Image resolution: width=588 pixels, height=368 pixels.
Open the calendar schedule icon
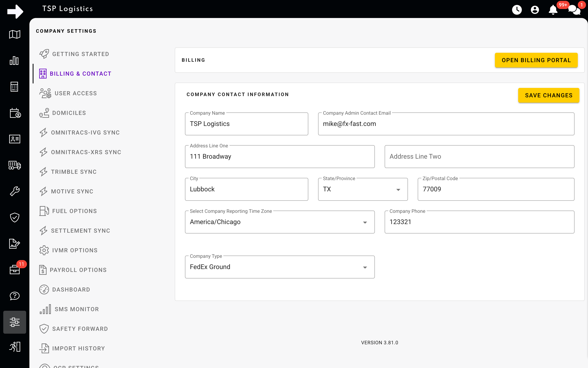pos(15,113)
